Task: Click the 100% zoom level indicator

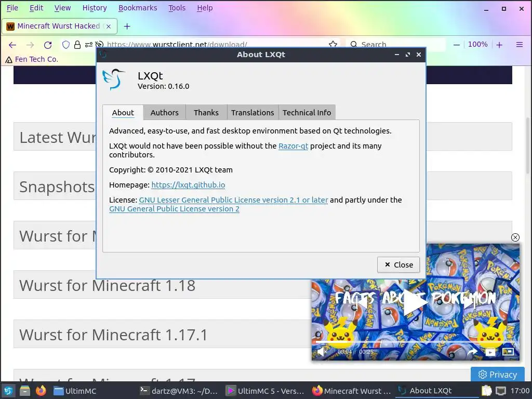Action: tap(478, 45)
